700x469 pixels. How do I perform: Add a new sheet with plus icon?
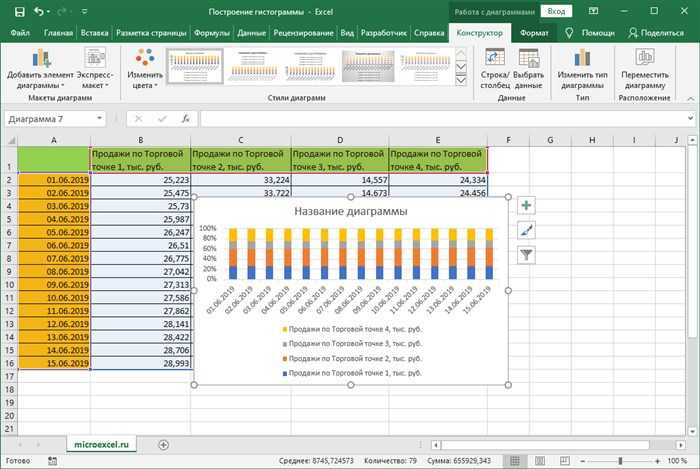click(x=163, y=445)
